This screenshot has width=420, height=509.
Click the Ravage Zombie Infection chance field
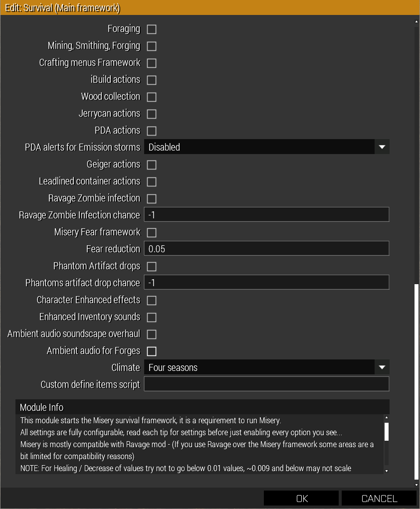(266, 215)
